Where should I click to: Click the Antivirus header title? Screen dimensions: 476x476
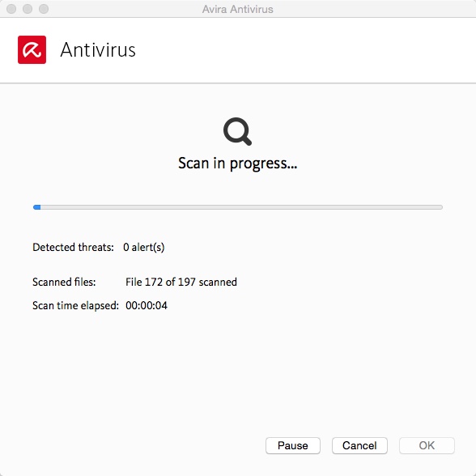pos(98,50)
